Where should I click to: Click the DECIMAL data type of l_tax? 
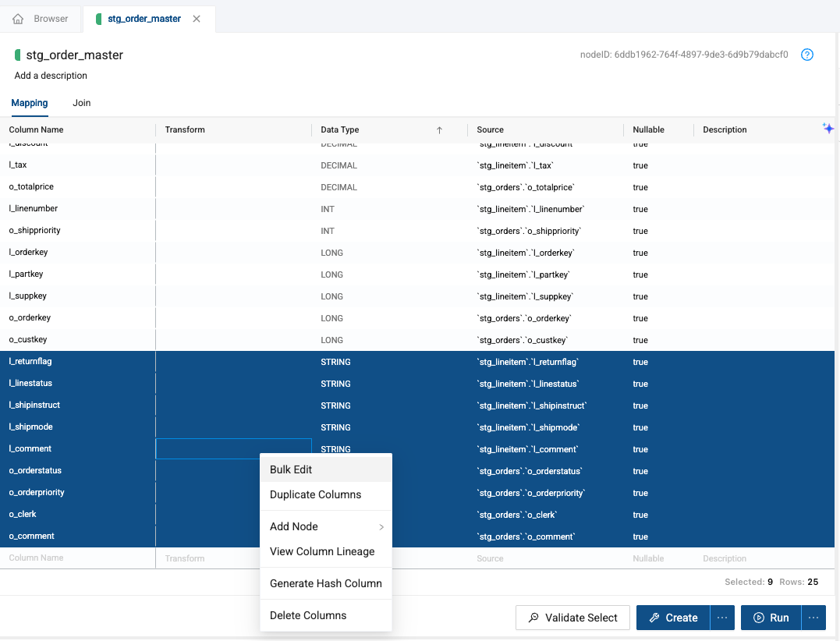338,165
